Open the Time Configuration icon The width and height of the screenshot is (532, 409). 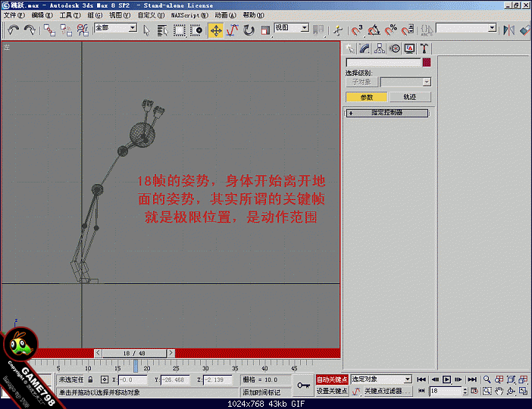(474, 391)
